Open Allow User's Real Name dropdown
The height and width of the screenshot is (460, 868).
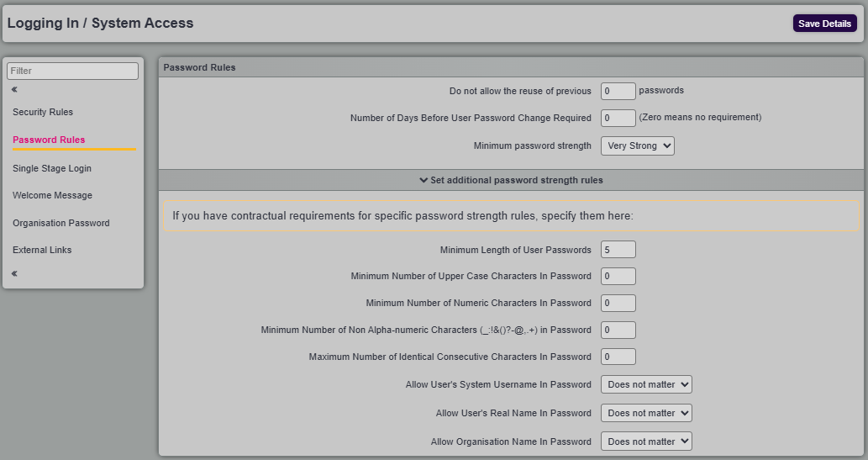point(645,413)
